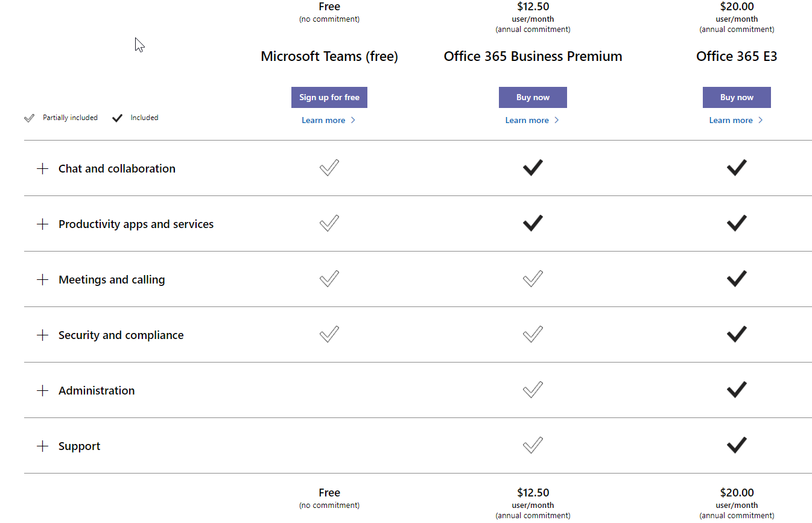The height and width of the screenshot is (523, 812).
Task: Click E3 checkmark for Administration
Action: pos(737,390)
